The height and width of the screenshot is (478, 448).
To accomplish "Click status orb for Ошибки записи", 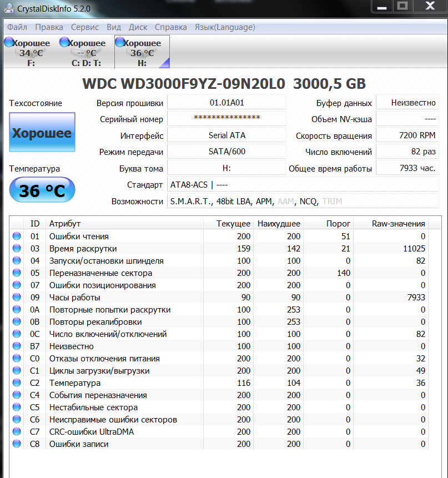I will 17,444.
